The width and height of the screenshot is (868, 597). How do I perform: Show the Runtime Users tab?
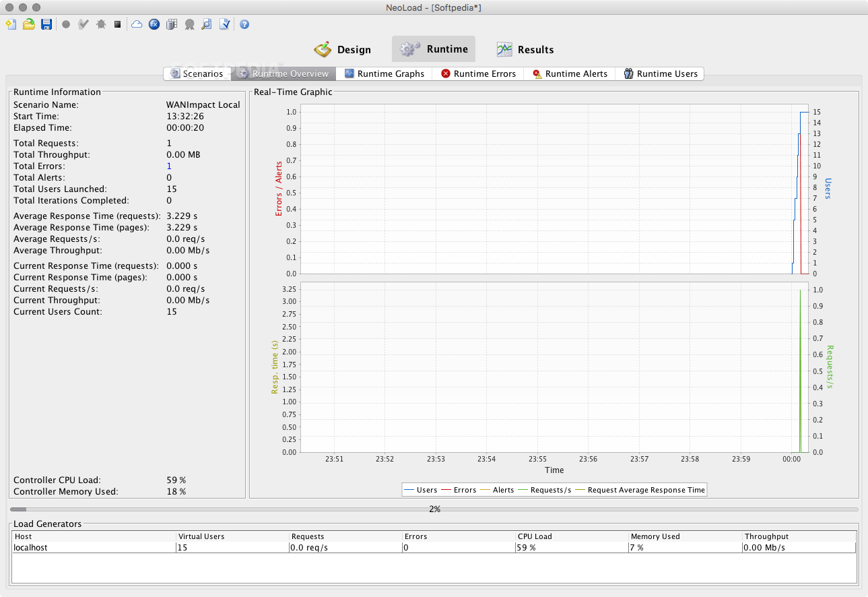tap(660, 73)
